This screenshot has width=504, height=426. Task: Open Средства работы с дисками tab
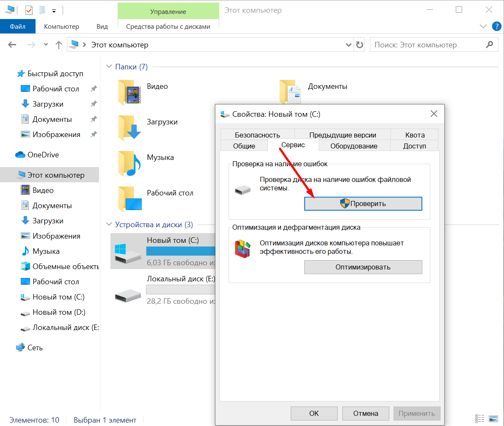[x=168, y=27]
